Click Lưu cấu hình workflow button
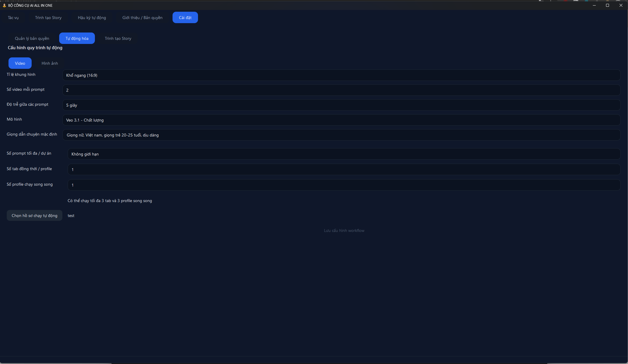The height and width of the screenshot is (364, 628). tap(344, 231)
